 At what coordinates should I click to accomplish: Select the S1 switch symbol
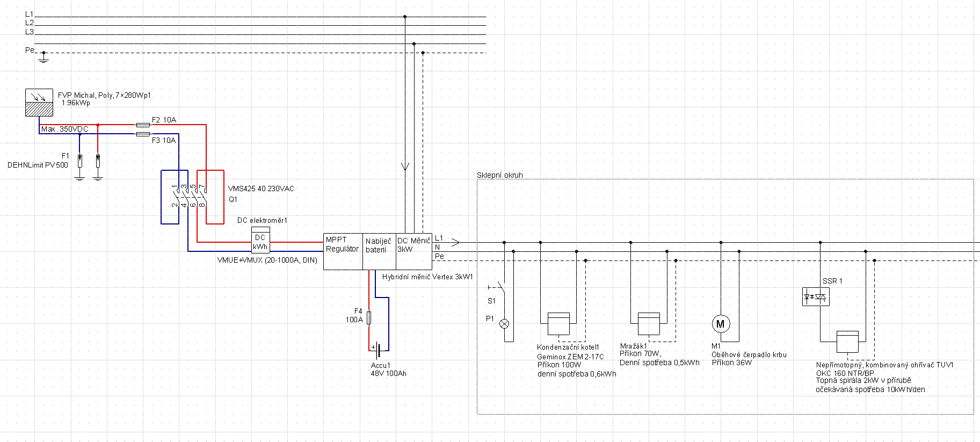coord(497,287)
